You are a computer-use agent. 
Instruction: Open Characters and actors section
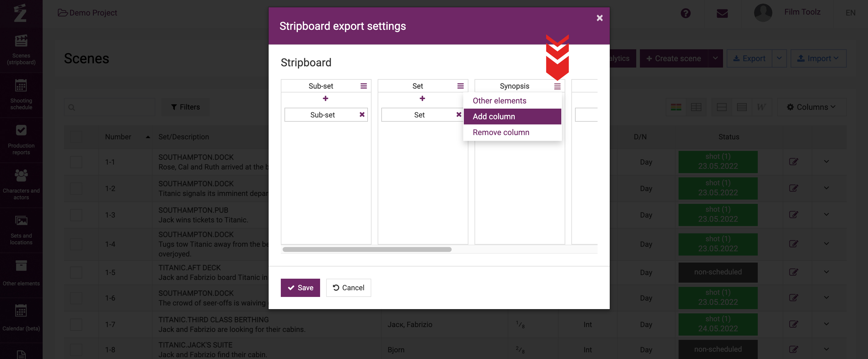(x=21, y=185)
